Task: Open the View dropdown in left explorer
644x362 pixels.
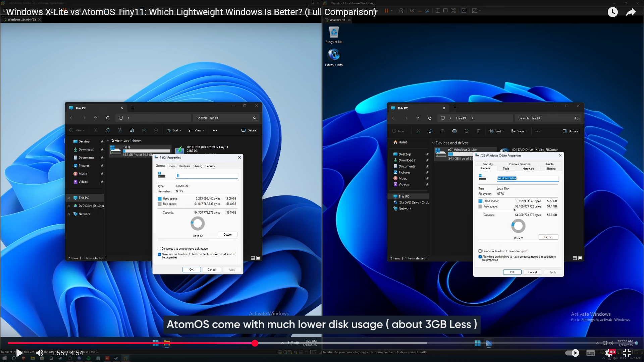Action: [x=196, y=130]
